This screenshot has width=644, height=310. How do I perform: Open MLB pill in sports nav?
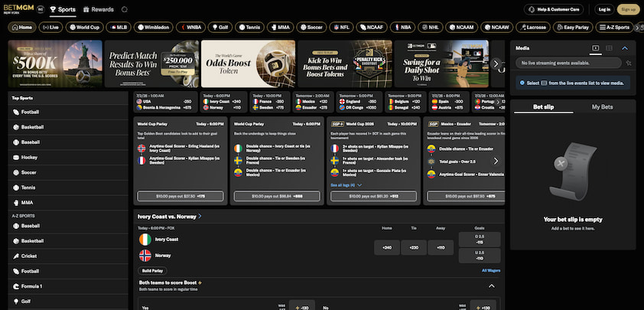(x=119, y=28)
